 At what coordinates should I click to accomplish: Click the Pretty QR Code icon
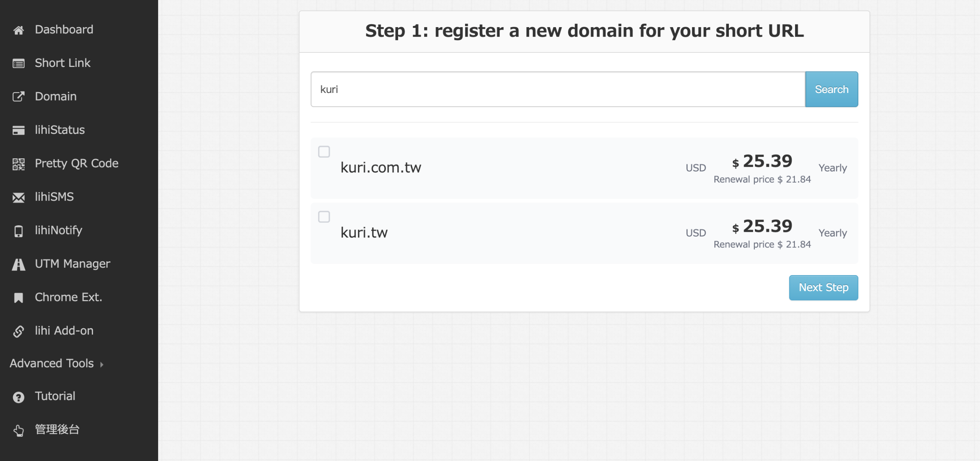click(x=18, y=164)
